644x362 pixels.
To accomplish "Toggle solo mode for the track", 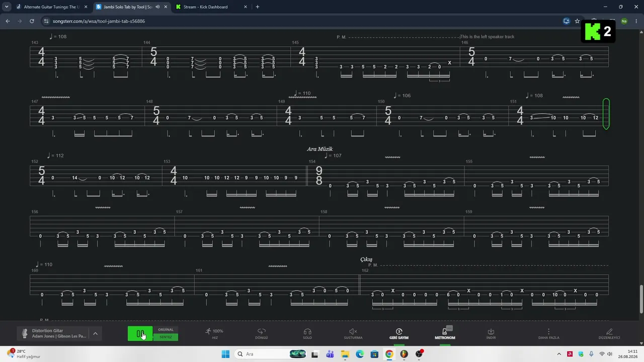I will click(x=307, y=334).
